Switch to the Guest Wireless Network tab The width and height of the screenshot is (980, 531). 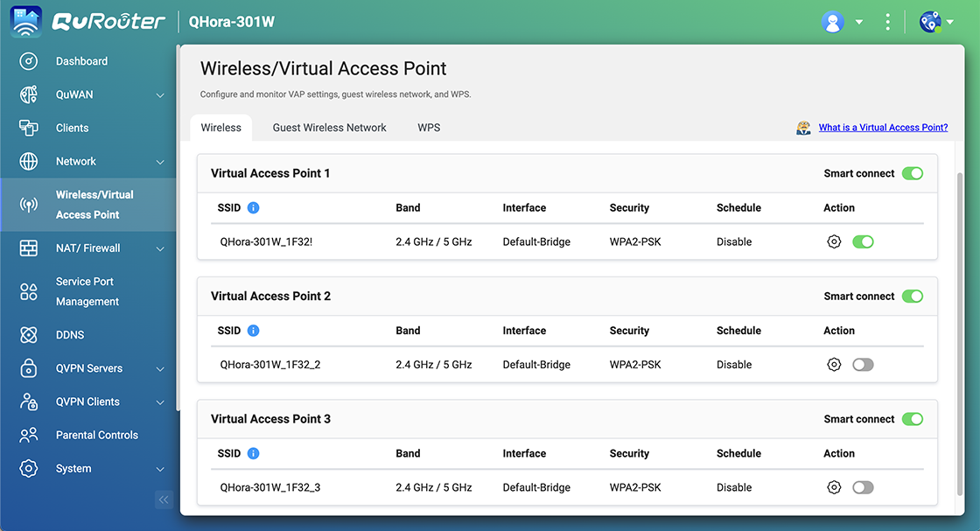click(329, 128)
